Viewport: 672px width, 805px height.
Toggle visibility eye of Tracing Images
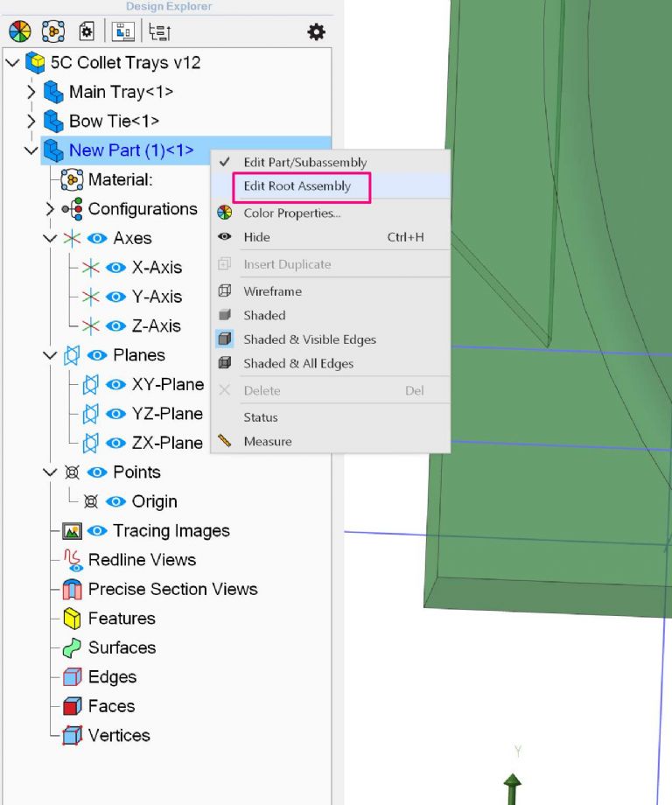(x=97, y=531)
